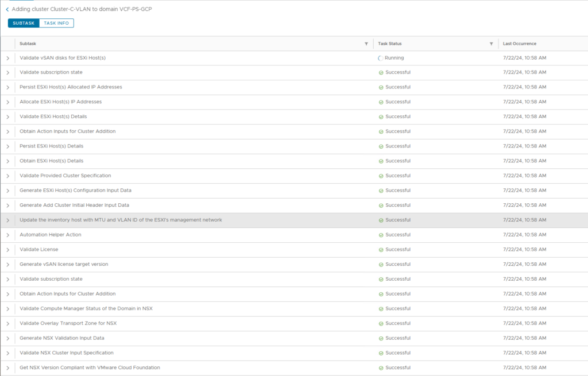Select the Generate Add Cluster Initial Header Input Data row
The image size is (588, 376).
(74, 205)
